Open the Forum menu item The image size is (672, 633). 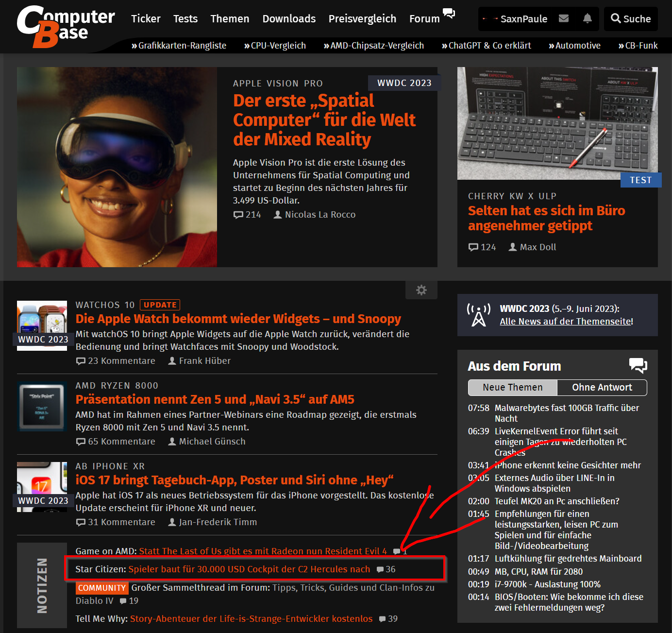(x=424, y=19)
